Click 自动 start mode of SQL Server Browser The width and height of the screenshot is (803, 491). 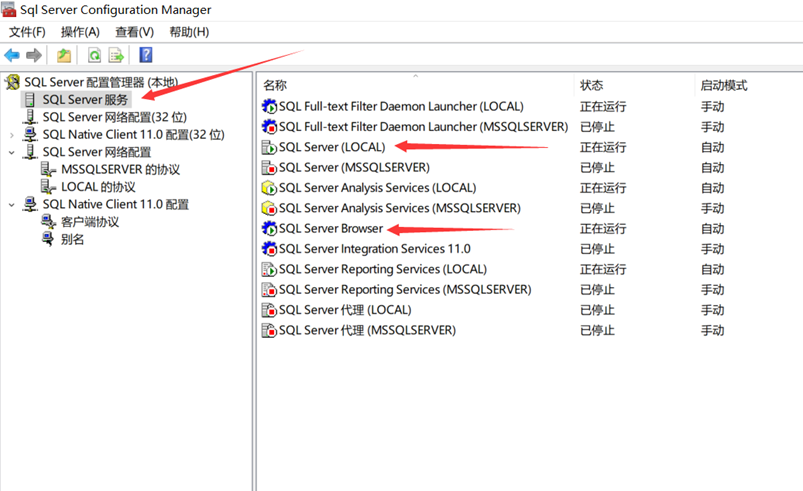[x=712, y=228]
